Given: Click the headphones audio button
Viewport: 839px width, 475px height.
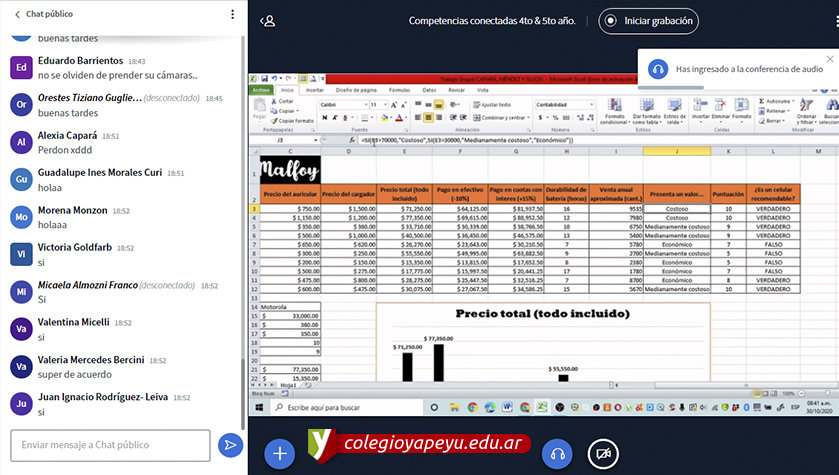Looking at the screenshot, I should pos(557,453).
